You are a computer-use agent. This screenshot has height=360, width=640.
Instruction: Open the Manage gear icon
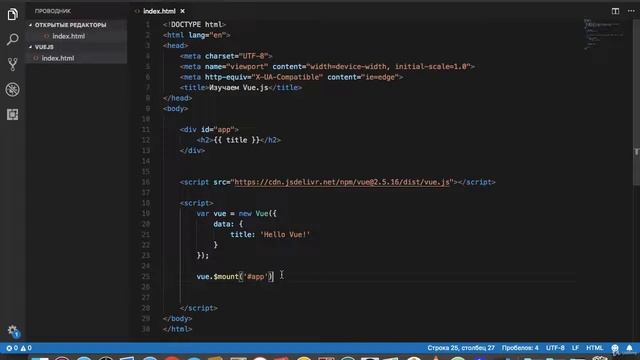click(x=13, y=331)
